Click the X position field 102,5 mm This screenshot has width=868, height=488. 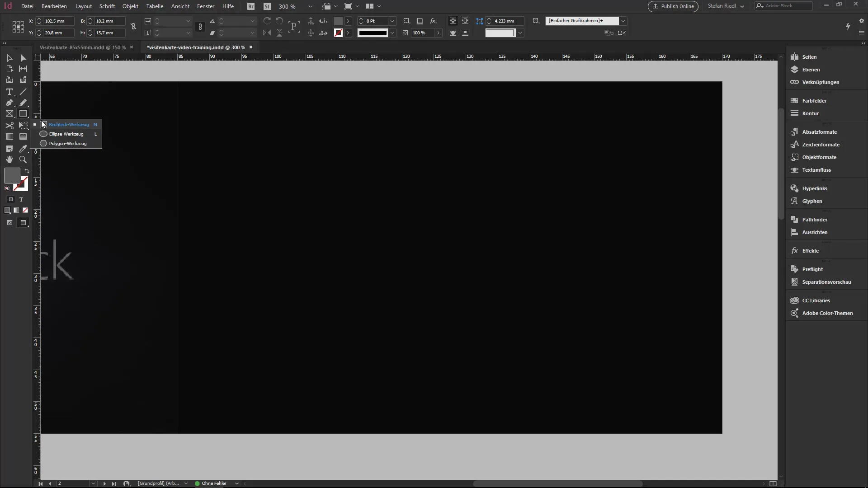coord(59,21)
